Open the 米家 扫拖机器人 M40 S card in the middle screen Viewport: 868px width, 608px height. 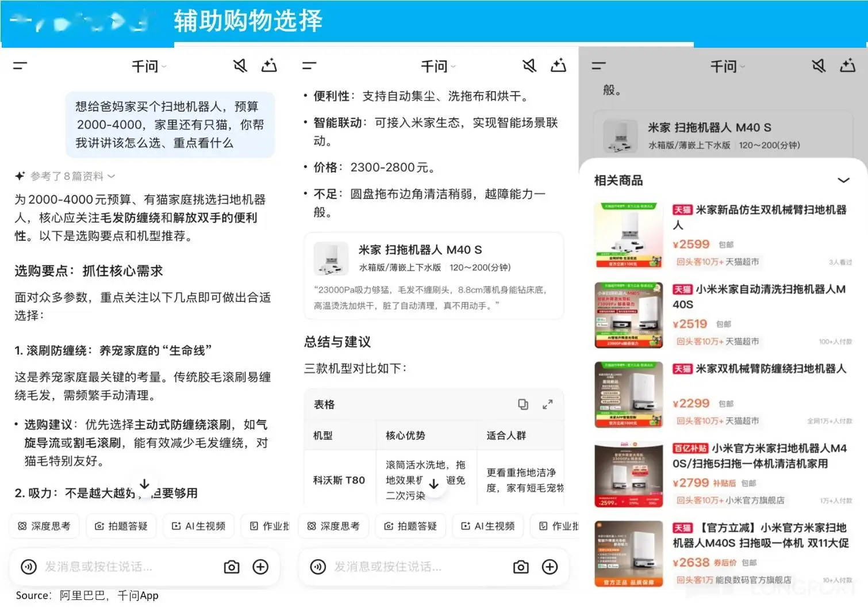433,276
